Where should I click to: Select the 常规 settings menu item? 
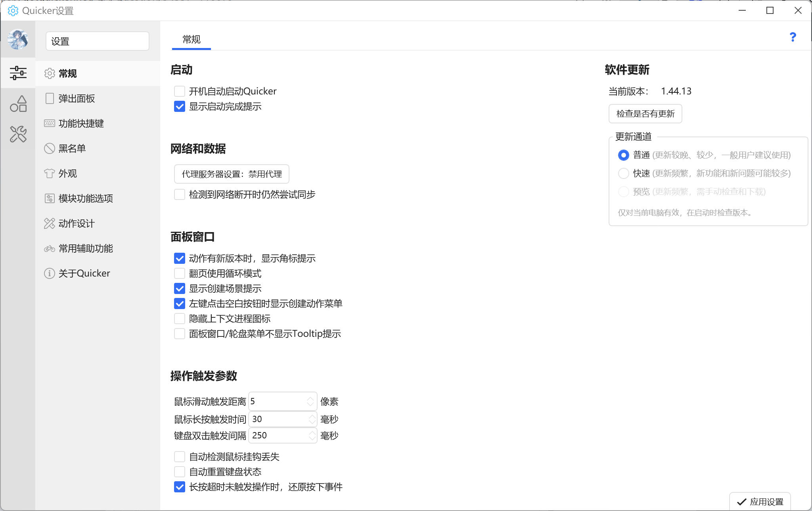98,73
